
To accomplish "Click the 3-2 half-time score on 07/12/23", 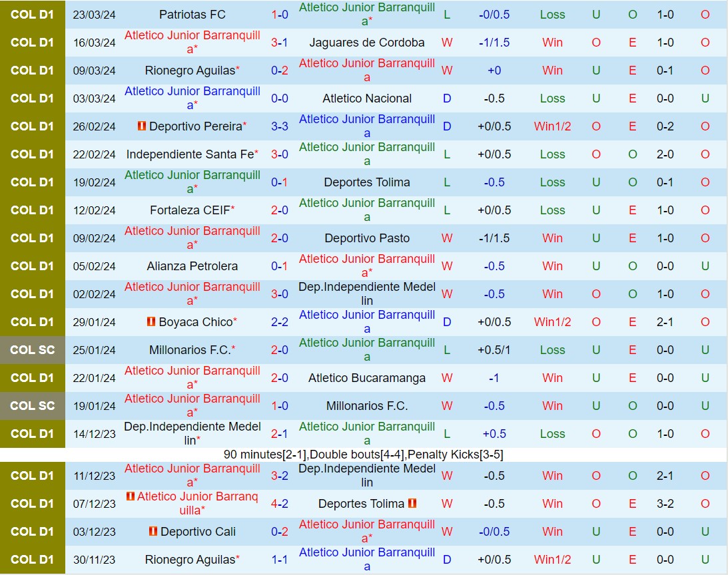I will 665,504.
